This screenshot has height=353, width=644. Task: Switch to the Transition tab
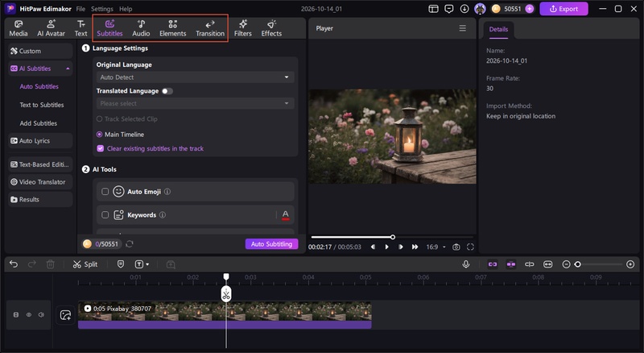[210, 28]
